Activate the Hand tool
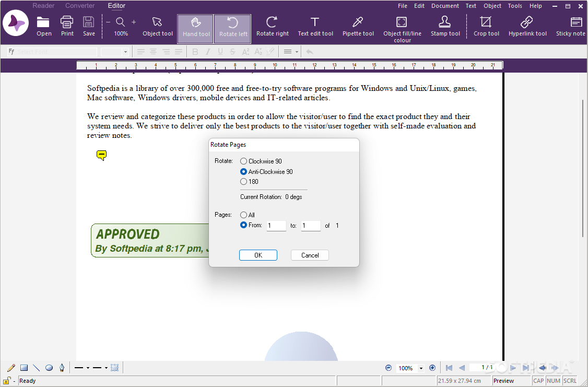 tap(196, 29)
